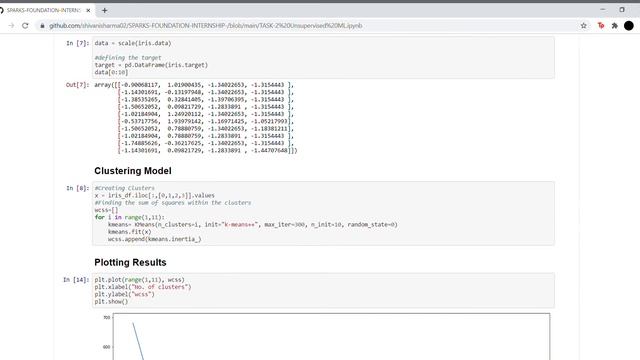640x360 pixels.
Task: Click the plt.xlabel code line
Action: coord(143,287)
